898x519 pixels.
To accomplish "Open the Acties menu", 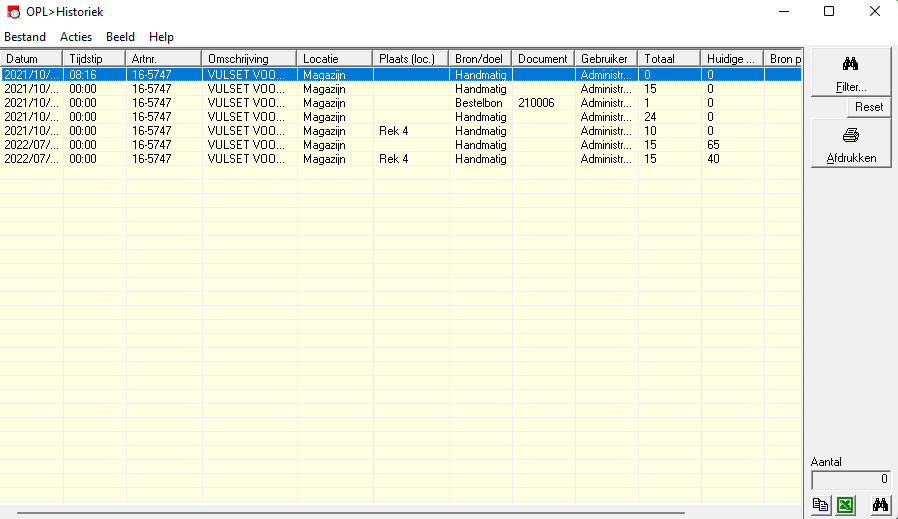I will point(76,37).
